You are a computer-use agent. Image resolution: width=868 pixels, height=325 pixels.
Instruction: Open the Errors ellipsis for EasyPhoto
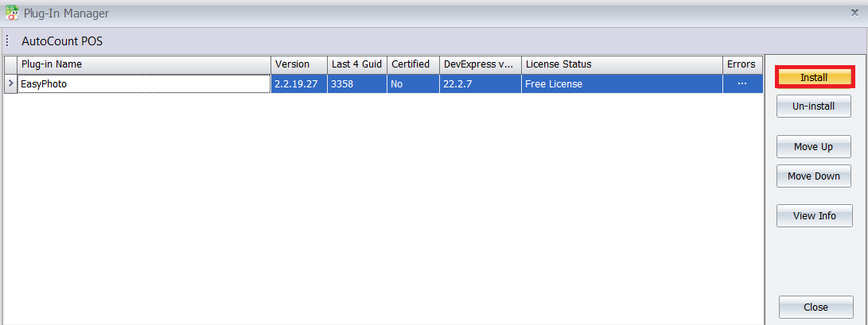741,83
